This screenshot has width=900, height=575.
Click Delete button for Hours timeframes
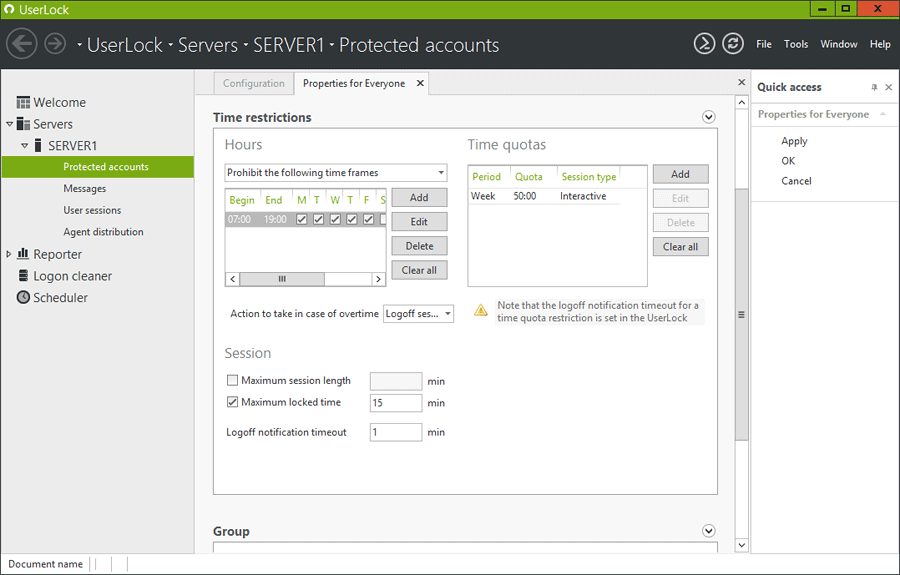[x=419, y=246]
